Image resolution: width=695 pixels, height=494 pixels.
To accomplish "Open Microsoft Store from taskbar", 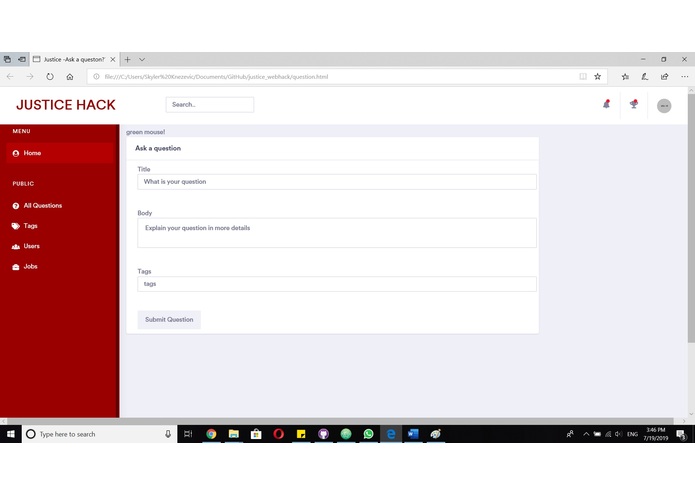I will coord(256,434).
